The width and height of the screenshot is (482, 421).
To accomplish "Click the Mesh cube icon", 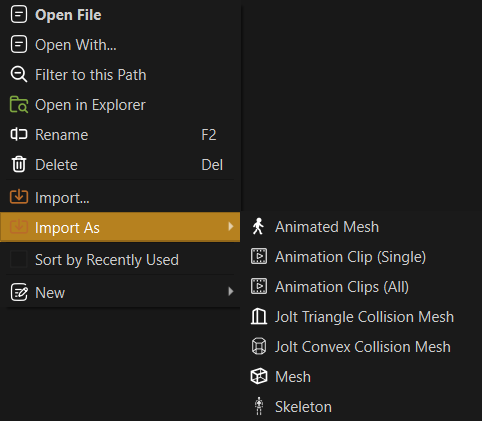I will pyautogui.click(x=259, y=376).
